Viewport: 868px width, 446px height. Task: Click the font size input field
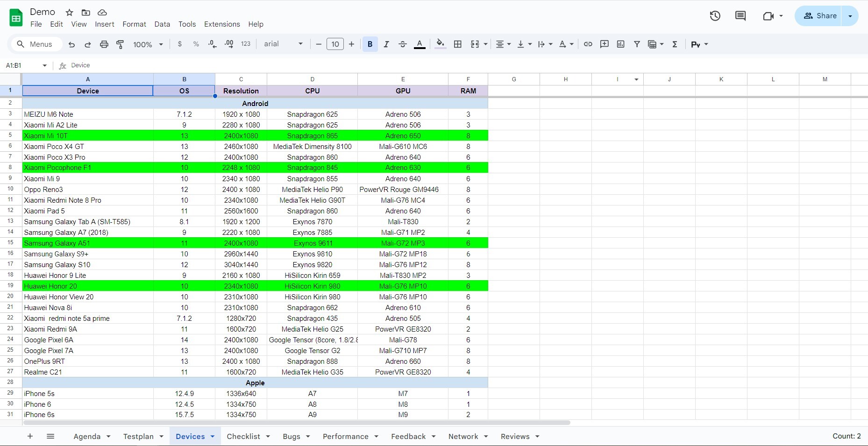coord(335,44)
